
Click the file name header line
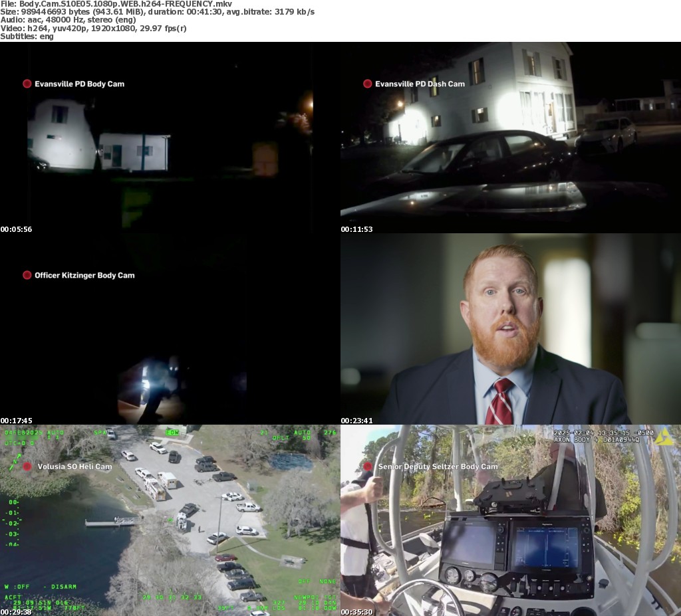(x=116, y=4)
